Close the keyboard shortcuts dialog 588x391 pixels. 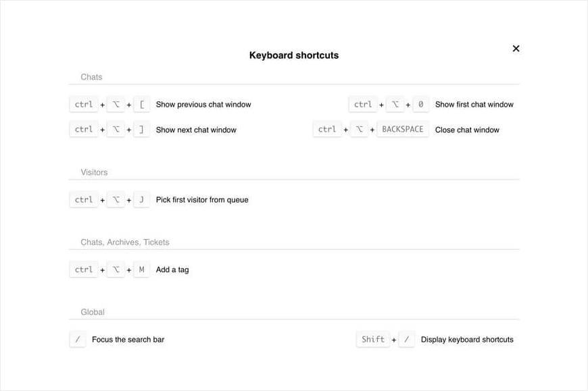click(x=516, y=49)
